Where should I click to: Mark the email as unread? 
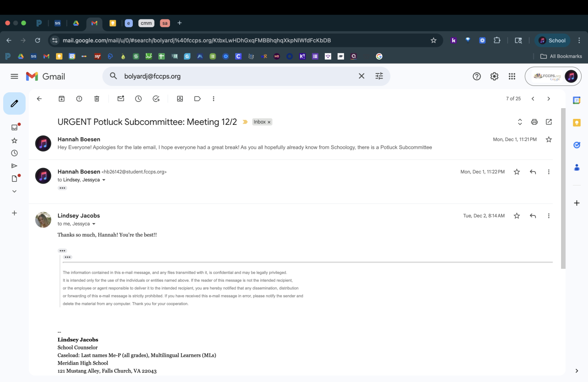(x=121, y=99)
